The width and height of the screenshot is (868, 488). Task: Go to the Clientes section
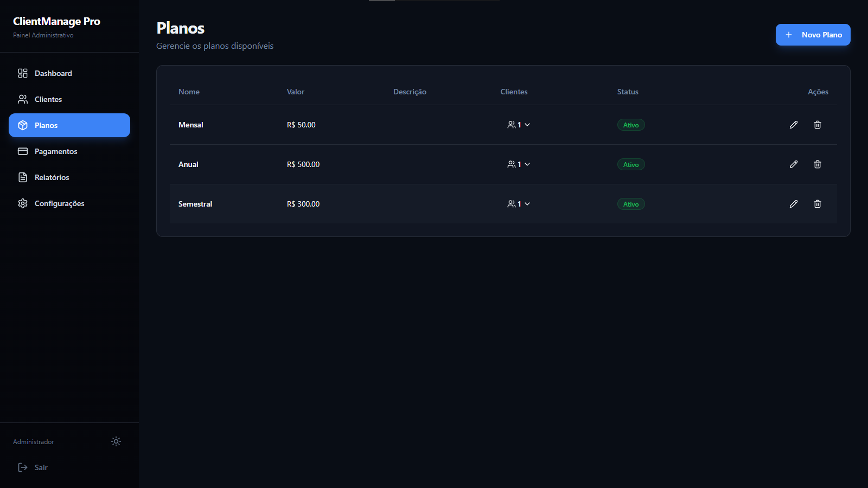pyautogui.click(x=48, y=99)
